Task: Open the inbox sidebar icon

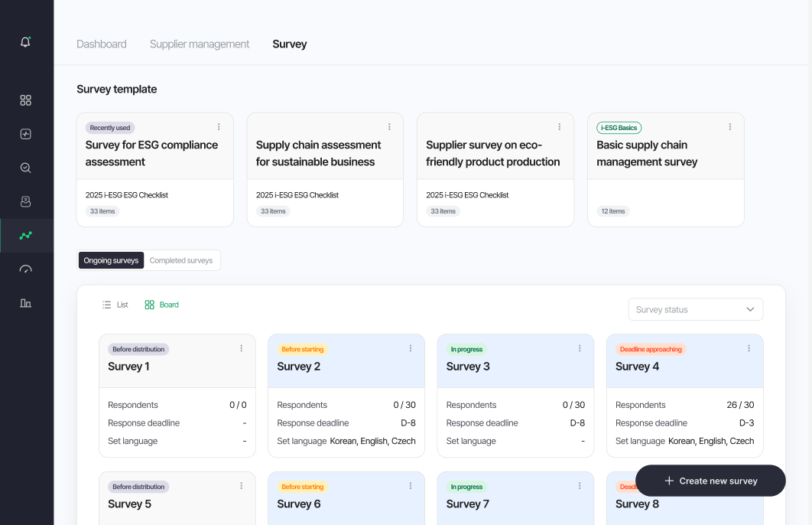Action: pos(25,201)
